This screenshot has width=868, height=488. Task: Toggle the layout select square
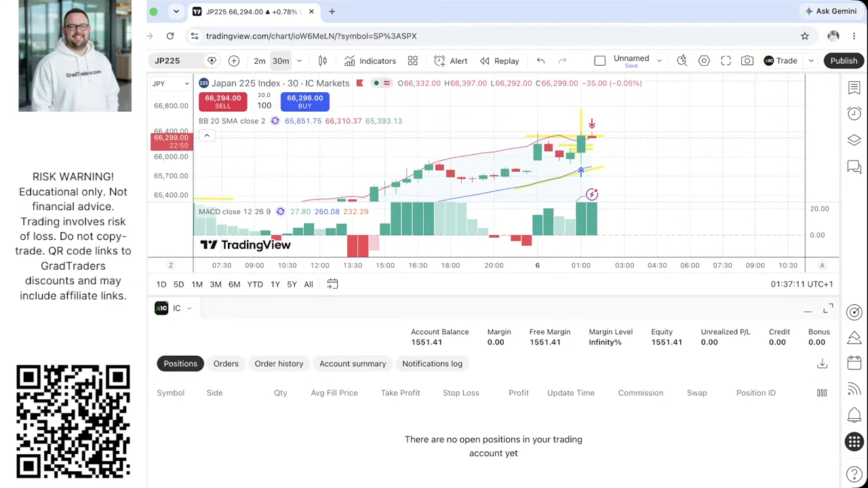point(599,61)
